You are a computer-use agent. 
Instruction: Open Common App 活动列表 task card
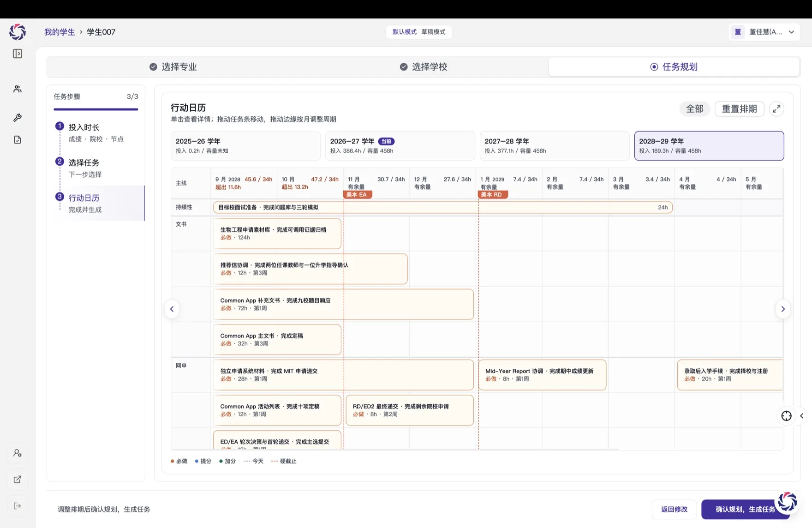277,410
